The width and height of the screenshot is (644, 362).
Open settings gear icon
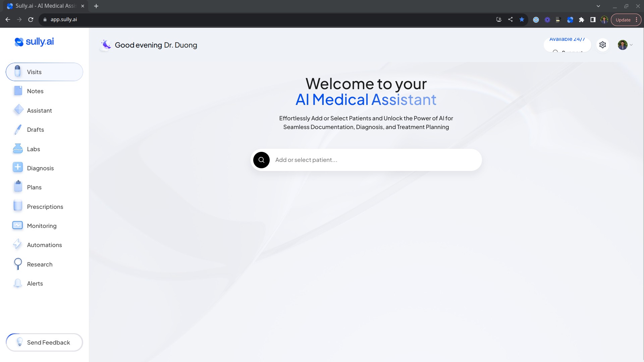click(602, 45)
